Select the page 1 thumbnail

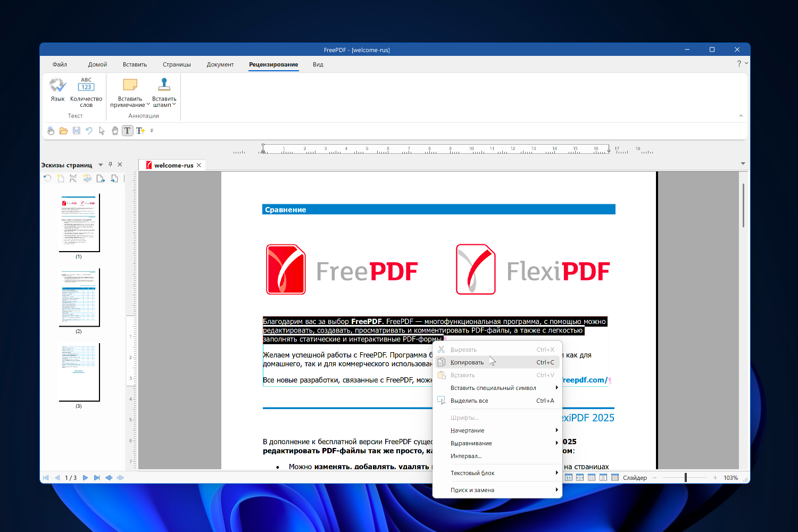(79, 222)
